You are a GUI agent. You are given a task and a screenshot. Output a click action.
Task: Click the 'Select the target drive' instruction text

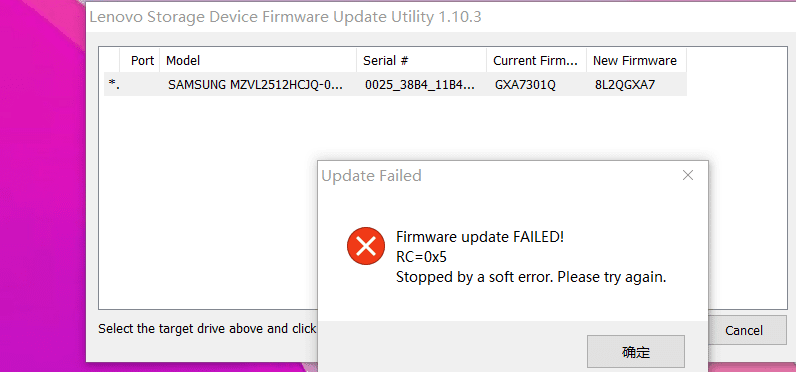[207, 329]
